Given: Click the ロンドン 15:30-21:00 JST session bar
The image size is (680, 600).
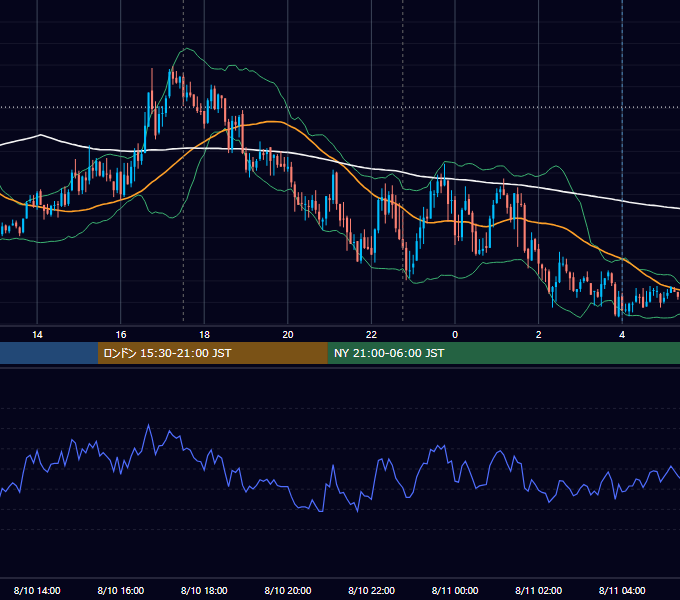Looking at the screenshot, I should 212,353.
